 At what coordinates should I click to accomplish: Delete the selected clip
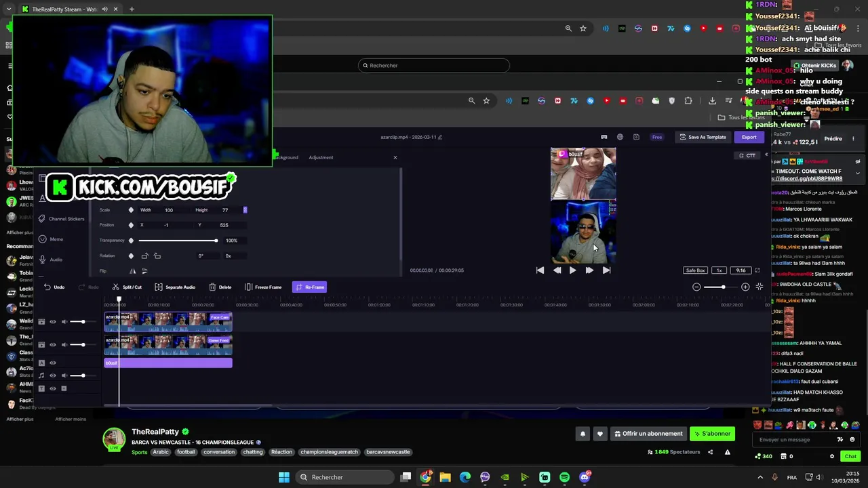point(220,287)
